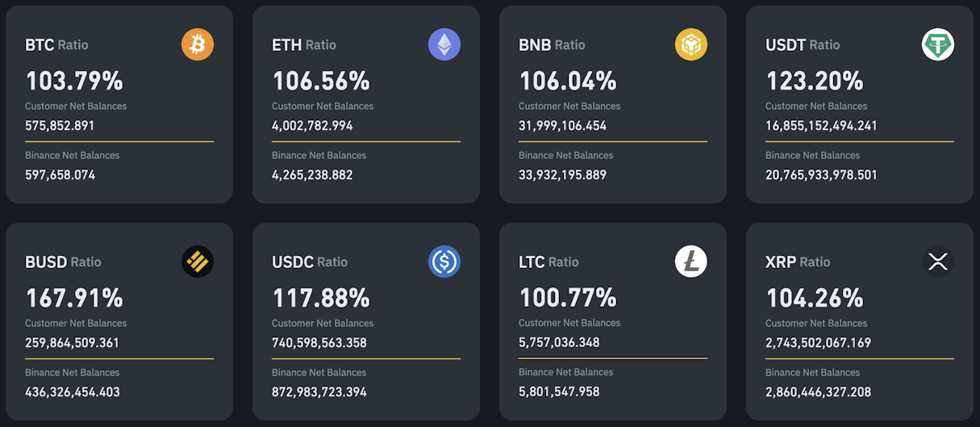
Task: Click the BNB customer balance 31,999,106.454
Action: (x=563, y=126)
